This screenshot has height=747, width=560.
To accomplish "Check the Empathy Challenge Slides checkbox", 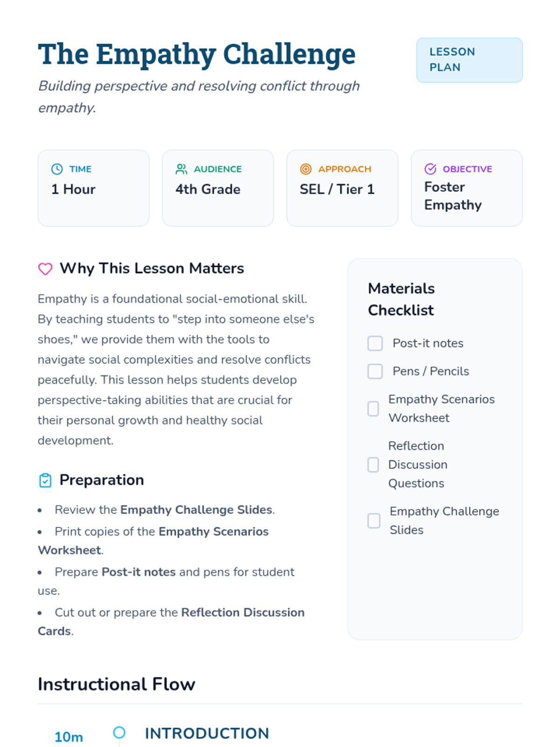I will [x=374, y=521].
